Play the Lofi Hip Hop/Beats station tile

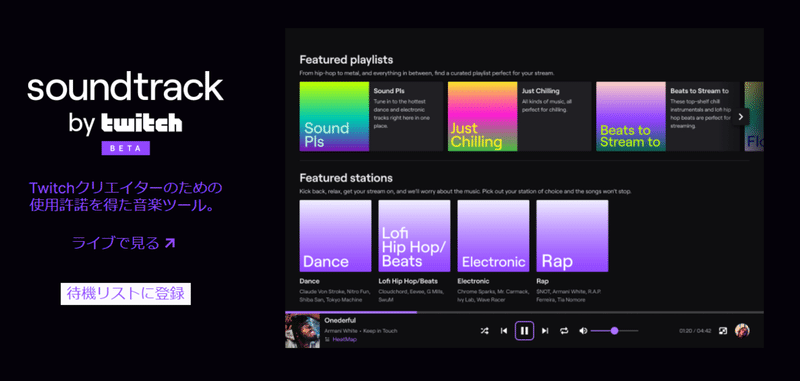point(414,236)
